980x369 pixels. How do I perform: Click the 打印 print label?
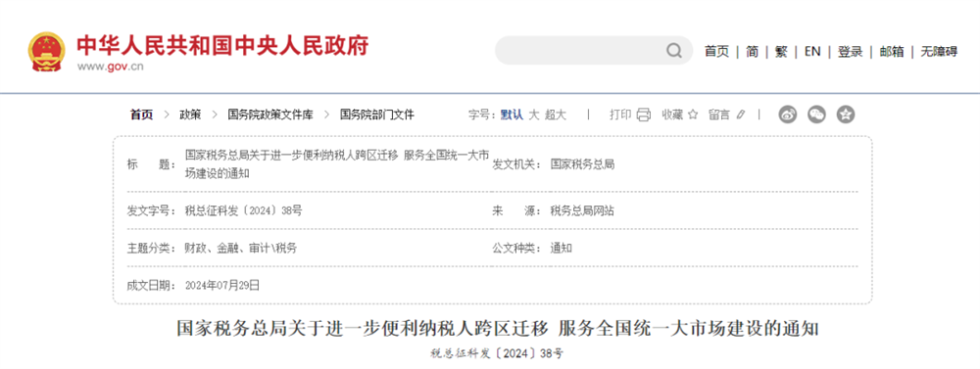pos(620,115)
